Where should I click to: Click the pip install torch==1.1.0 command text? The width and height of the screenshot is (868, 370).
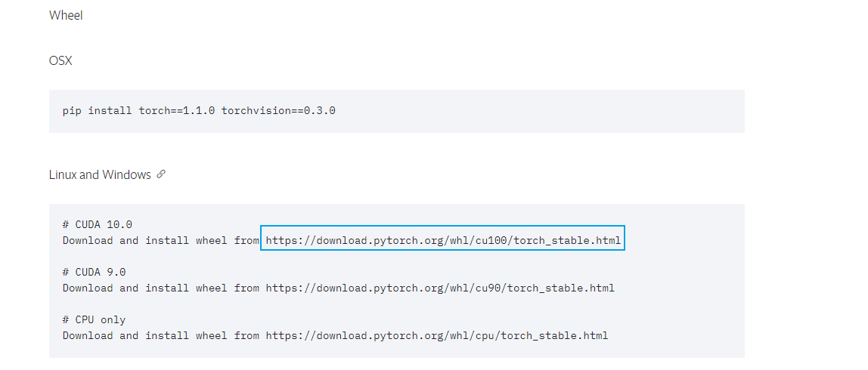tap(199, 110)
